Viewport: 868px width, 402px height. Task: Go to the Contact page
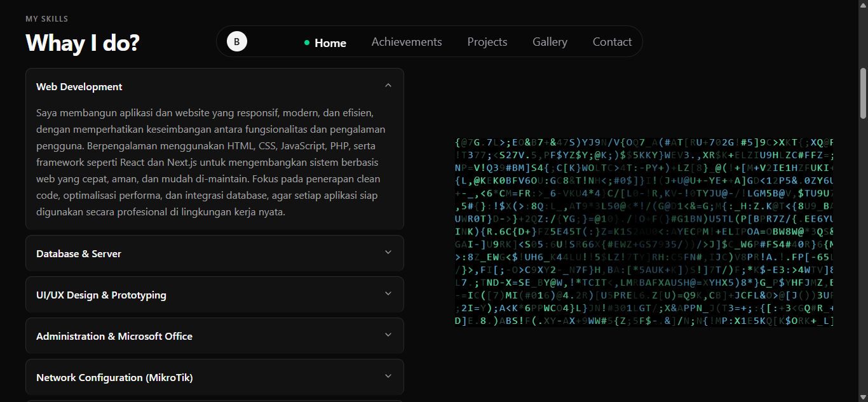611,41
